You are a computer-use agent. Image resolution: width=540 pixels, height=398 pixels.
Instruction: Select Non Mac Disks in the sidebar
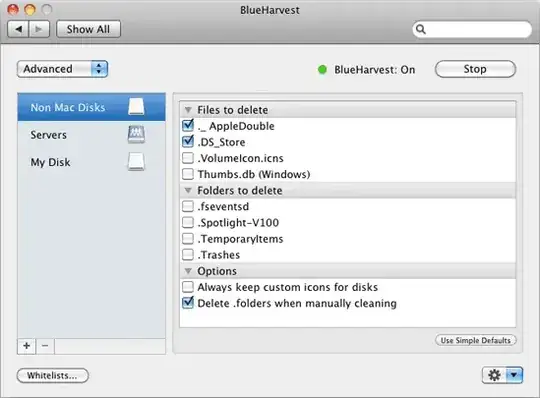coord(91,107)
